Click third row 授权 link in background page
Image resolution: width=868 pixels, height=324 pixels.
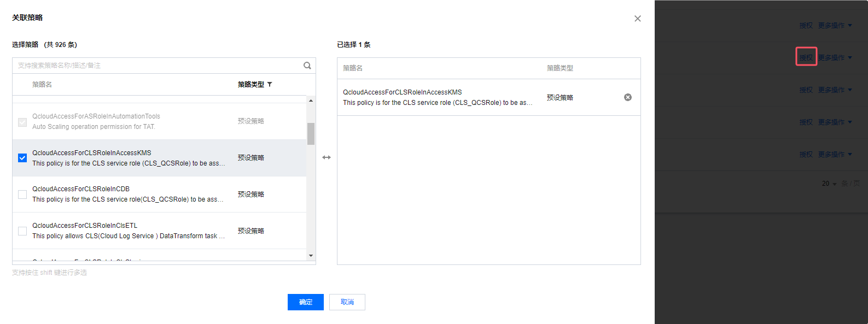pyautogui.click(x=806, y=90)
